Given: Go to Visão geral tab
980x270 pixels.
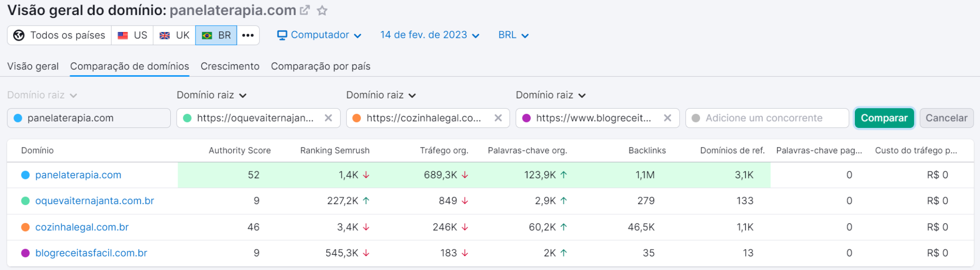Looking at the screenshot, I should point(33,66).
